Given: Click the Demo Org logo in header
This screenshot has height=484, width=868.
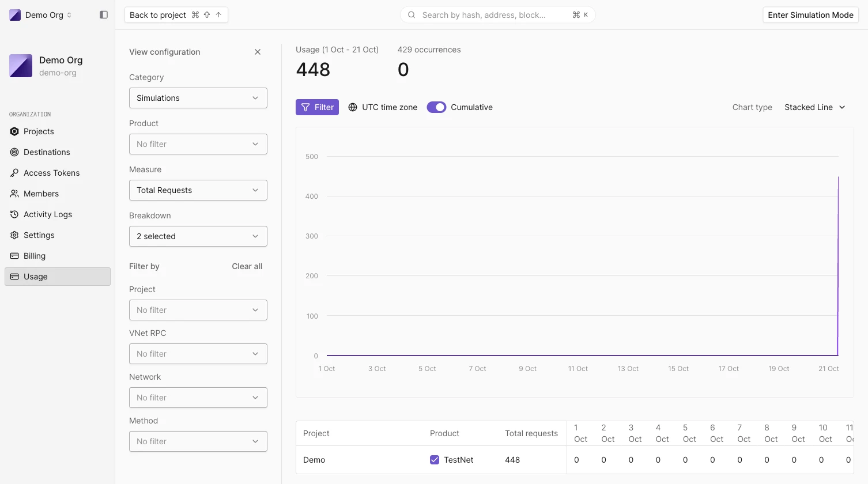Looking at the screenshot, I should 15,15.
